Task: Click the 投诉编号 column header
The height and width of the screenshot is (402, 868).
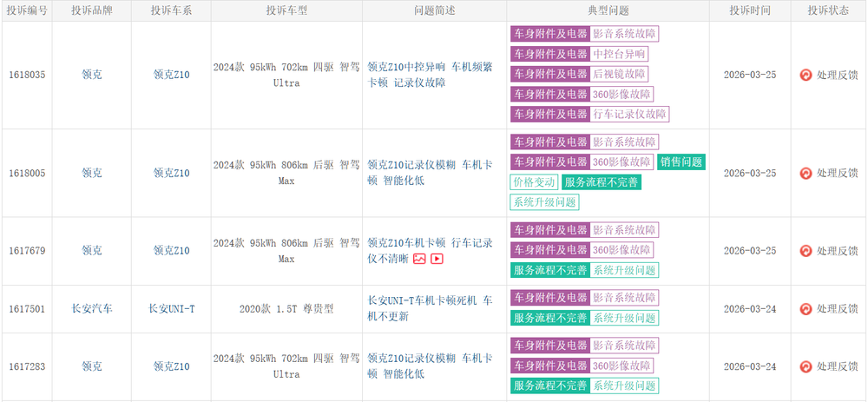Action: tap(26, 10)
